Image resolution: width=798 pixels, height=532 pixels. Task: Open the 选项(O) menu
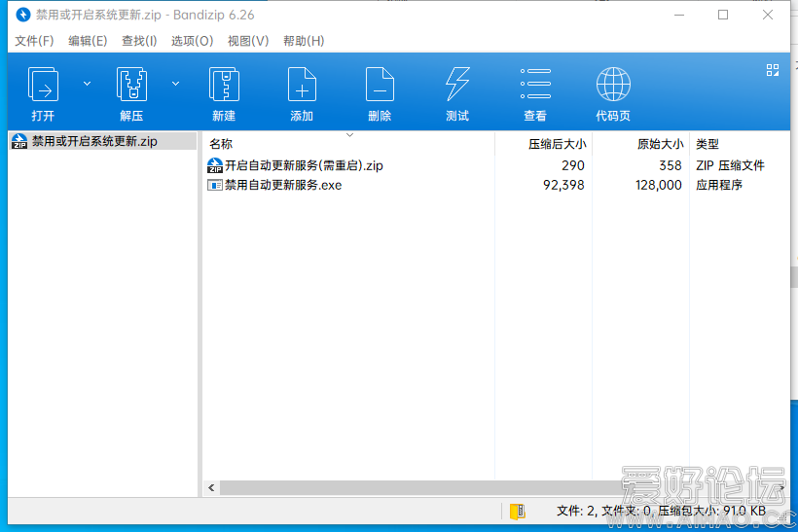[192, 41]
